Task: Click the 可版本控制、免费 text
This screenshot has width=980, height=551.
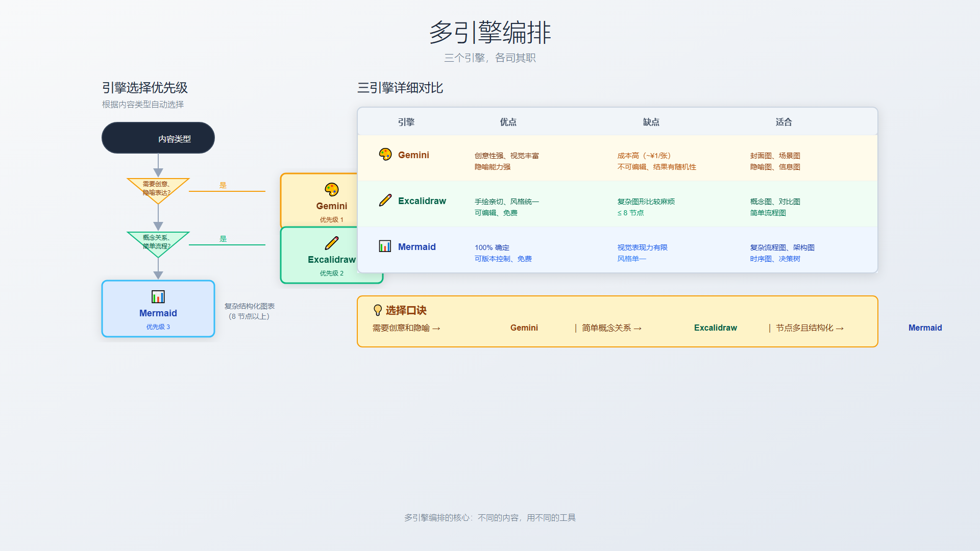Action: click(503, 259)
